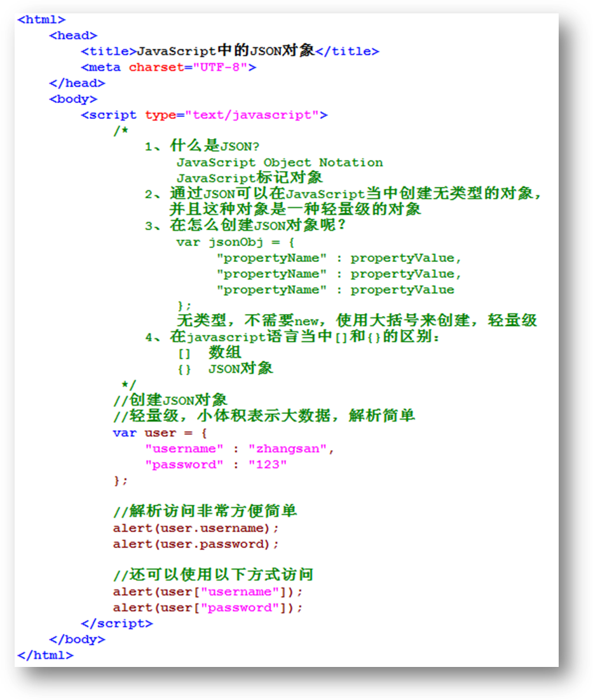The width and height of the screenshot is (593, 700).
Task: Click the "var user = {" declaration
Action: (160, 433)
